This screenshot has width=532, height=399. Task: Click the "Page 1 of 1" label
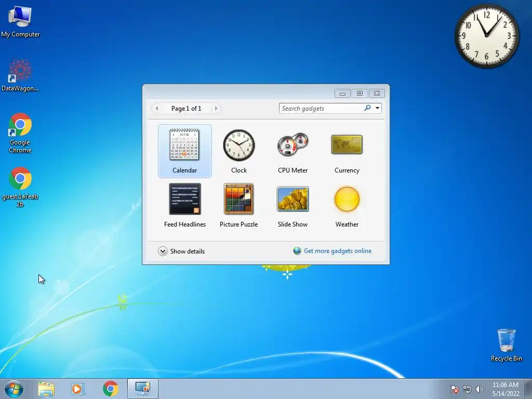(187, 108)
